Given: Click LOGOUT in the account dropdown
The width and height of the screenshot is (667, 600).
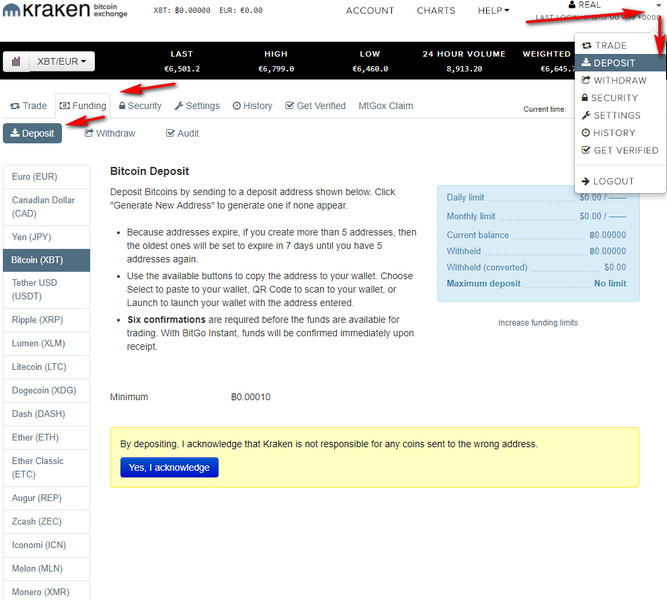Looking at the screenshot, I should tap(620, 181).
